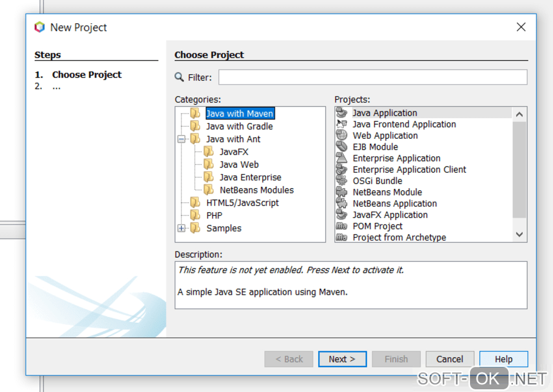Viewport: 553px width, 392px height.
Task: Click the Web Application globe icon
Action: pyautogui.click(x=342, y=136)
